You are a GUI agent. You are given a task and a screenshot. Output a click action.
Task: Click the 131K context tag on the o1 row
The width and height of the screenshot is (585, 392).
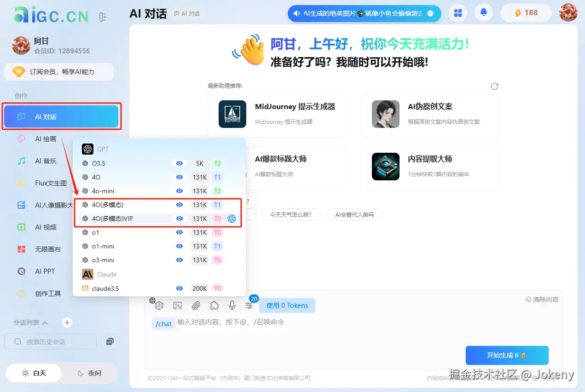click(x=200, y=232)
